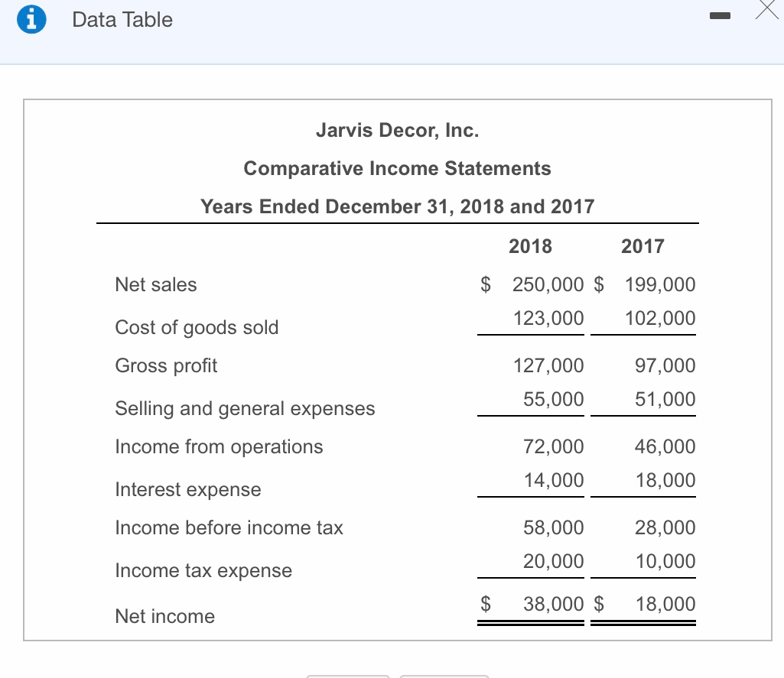Click the X close icon

(767, 11)
